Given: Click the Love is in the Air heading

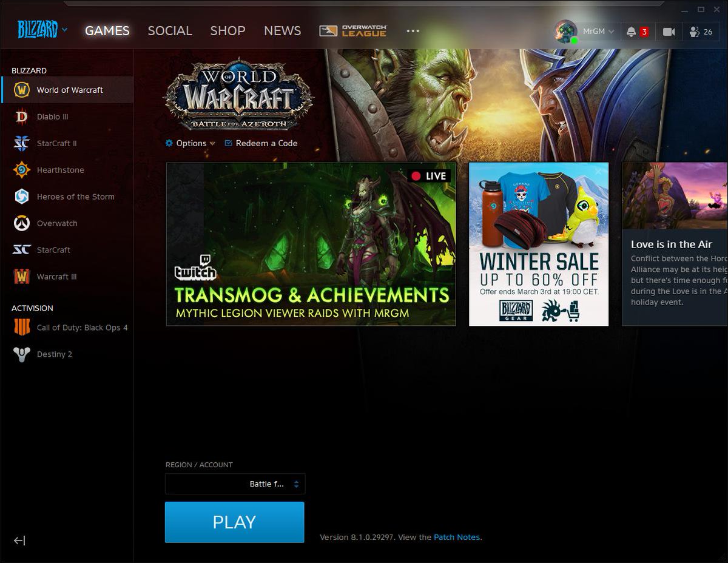Looking at the screenshot, I should [672, 244].
